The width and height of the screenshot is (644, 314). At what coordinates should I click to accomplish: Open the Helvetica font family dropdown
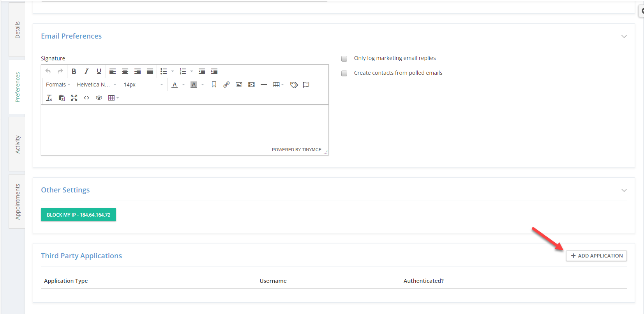coord(97,85)
